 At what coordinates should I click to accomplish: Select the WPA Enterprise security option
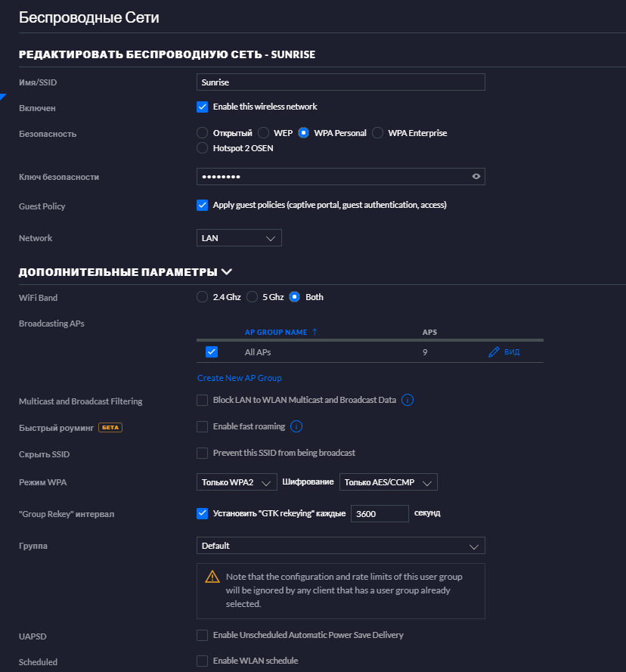(x=378, y=133)
